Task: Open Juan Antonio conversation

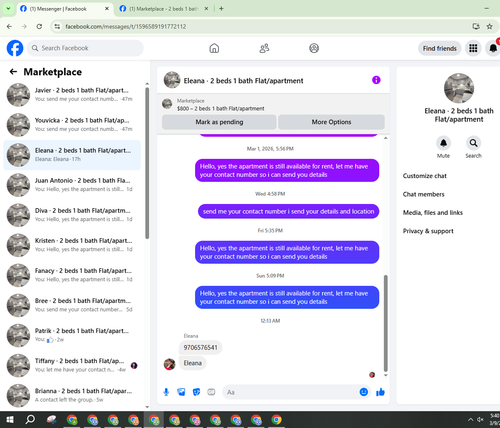Action: [72, 185]
